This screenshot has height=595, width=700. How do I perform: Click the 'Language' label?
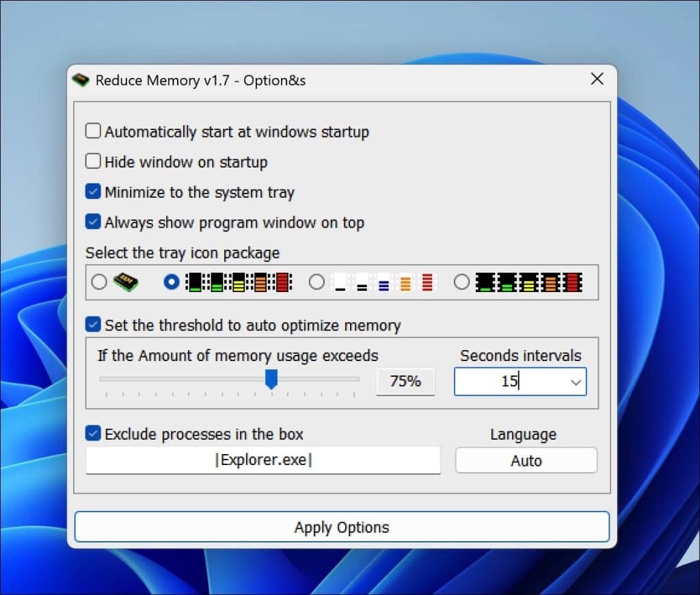tap(523, 434)
